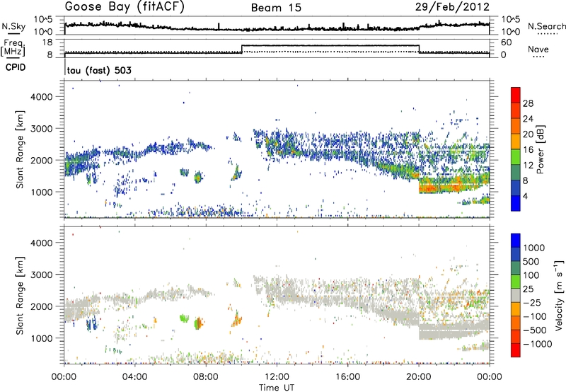Click the '1000' velocity scale value
The image size is (566, 392).
click(x=534, y=248)
